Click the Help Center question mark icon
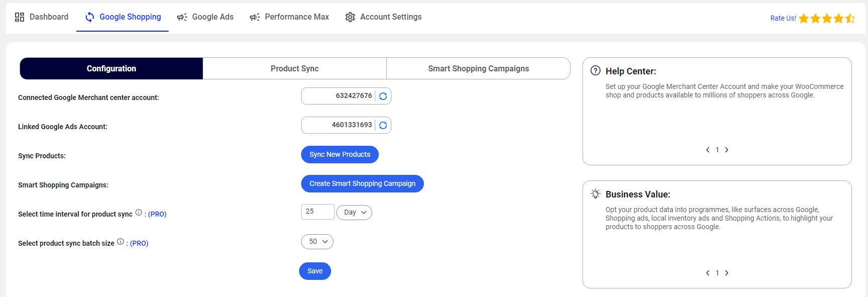868x297 pixels. 596,70
